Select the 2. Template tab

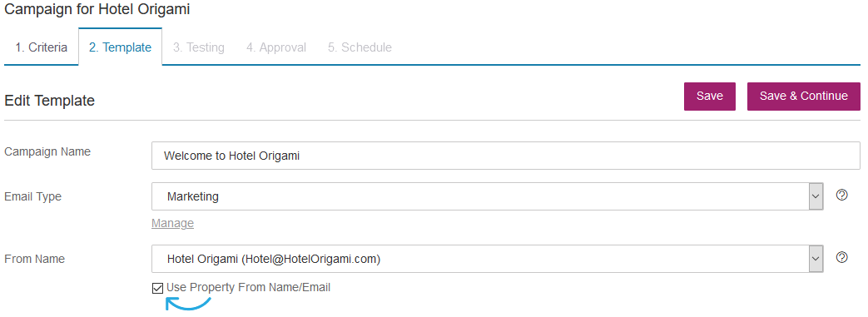pos(120,47)
